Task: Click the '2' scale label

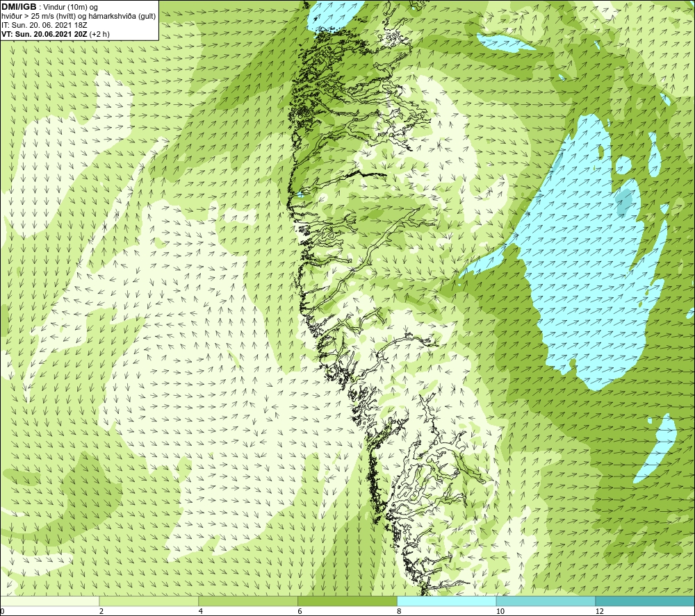Action: click(x=101, y=611)
